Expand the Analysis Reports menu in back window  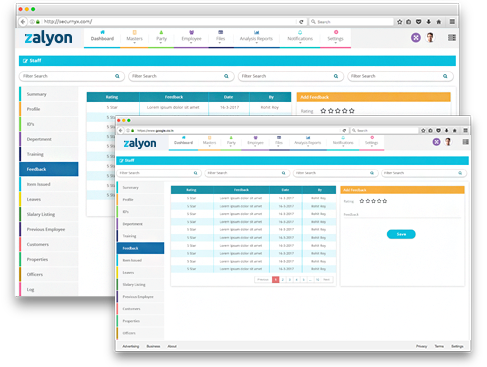pos(256,38)
